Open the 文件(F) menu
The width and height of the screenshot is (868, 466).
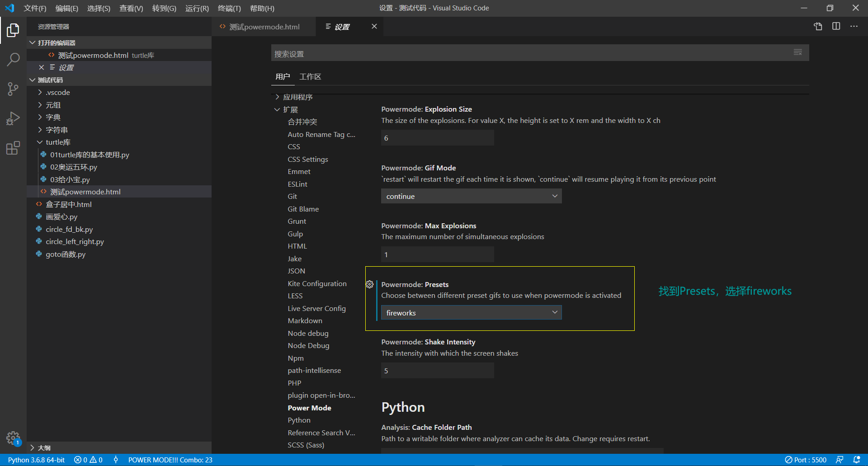point(35,8)
